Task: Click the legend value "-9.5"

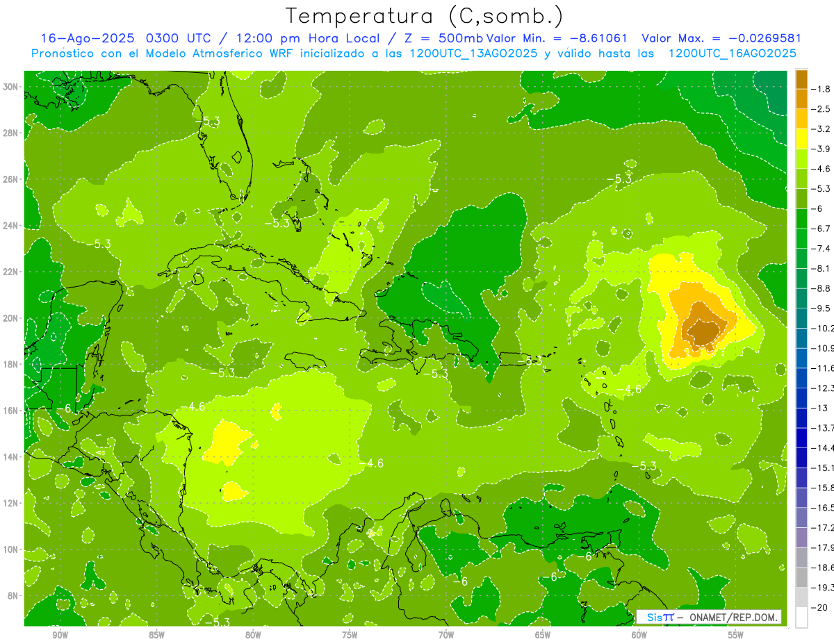Action: [821, 308]
